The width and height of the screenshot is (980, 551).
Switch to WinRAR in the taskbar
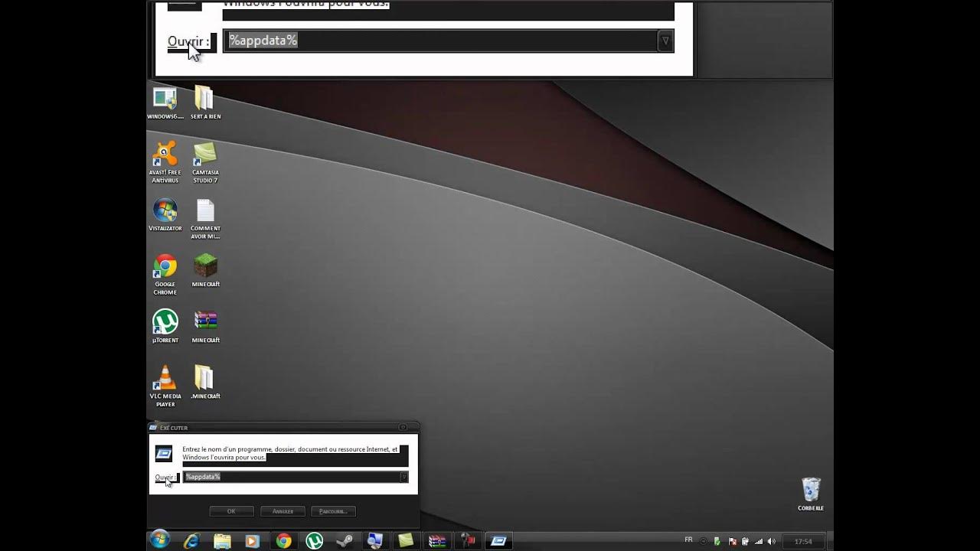click(436, 540)
